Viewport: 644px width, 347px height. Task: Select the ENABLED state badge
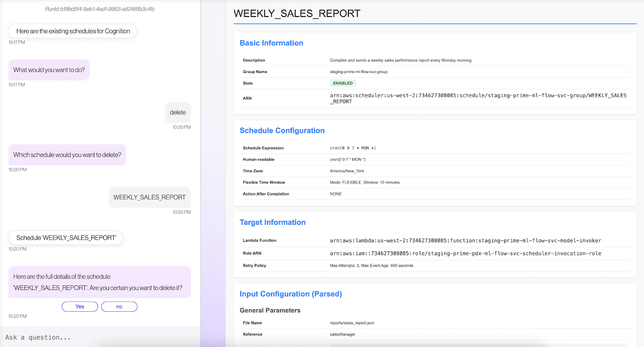tap(343, 83)
